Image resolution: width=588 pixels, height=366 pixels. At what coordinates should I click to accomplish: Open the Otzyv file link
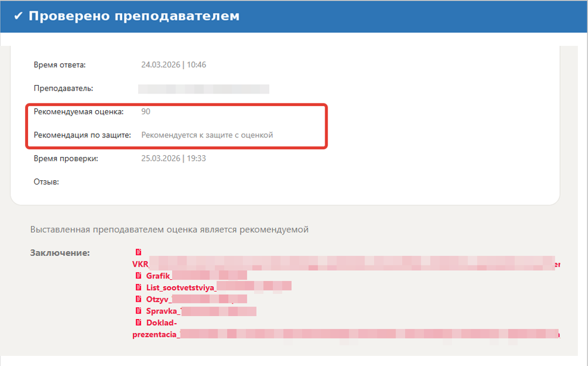(x=196, y=299)
